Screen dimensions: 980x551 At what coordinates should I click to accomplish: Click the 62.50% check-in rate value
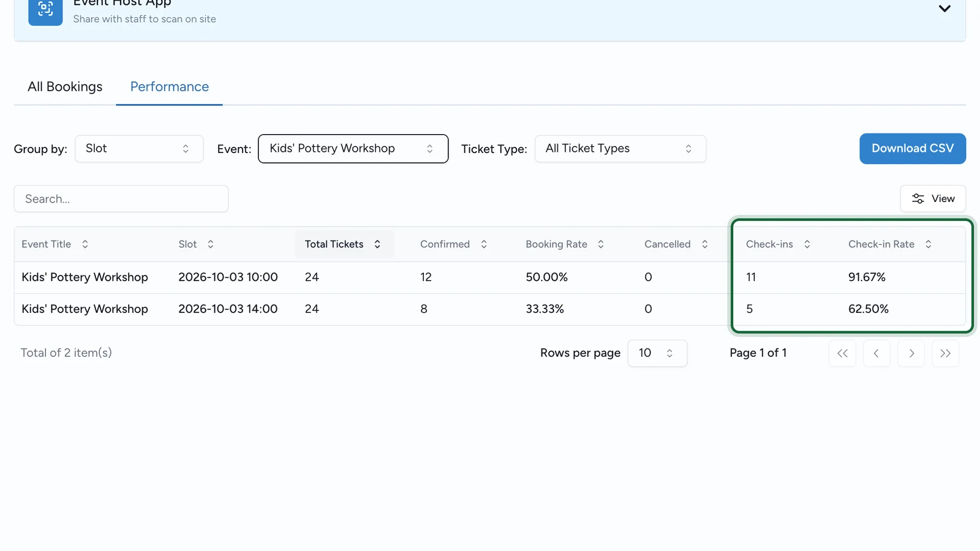(x=868, y=309)
